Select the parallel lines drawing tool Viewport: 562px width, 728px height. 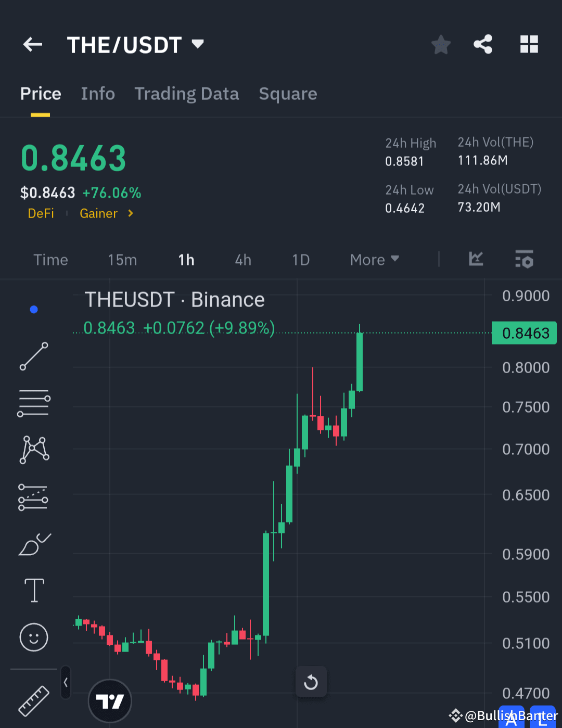[33, 402]
